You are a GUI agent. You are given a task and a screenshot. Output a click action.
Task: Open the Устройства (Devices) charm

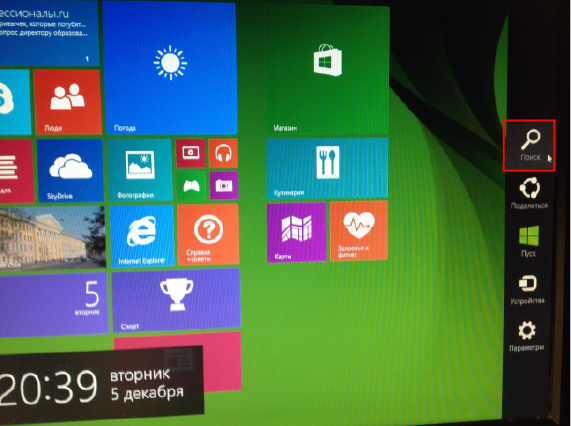[527, 289]
